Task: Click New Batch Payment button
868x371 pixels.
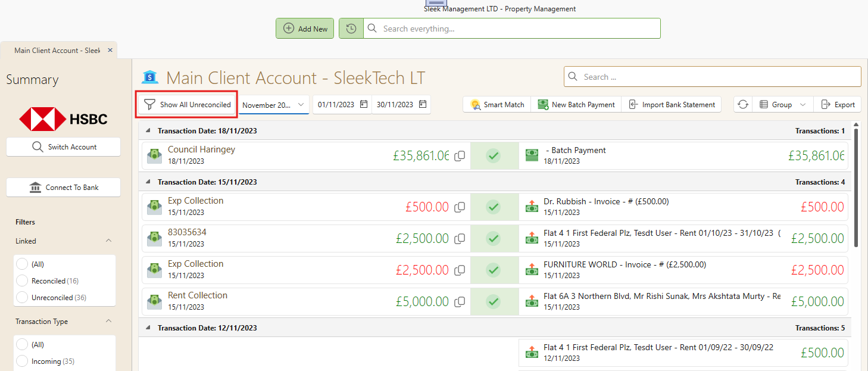Action: click(x=576, y=105)
